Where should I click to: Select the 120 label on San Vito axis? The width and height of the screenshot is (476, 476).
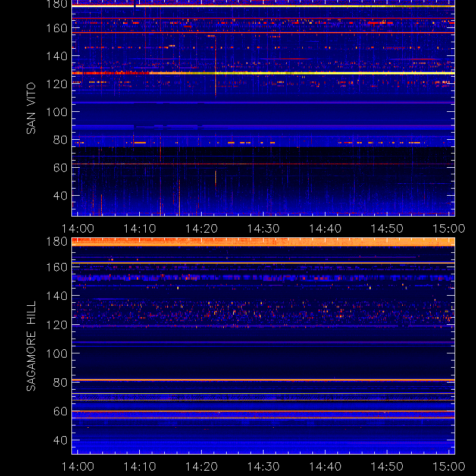[57, 84]
